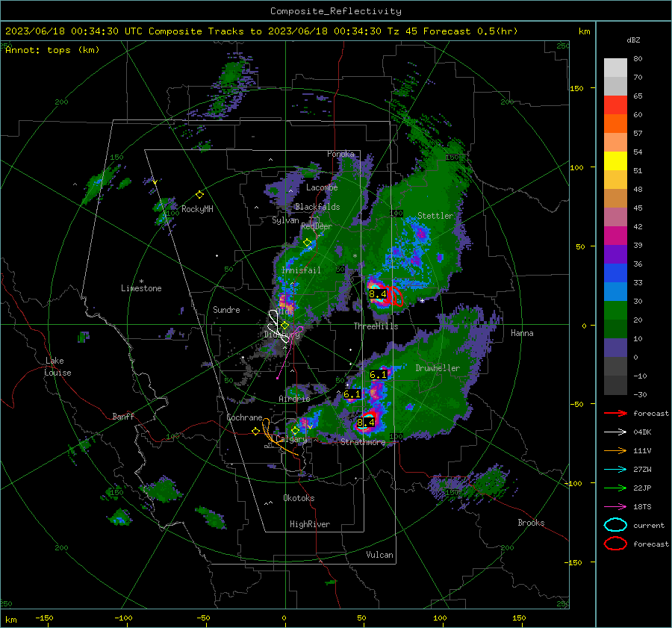Click the 6.1 tops label nearest Drumheller
672x628 pixels.
(x=378, y=375)
